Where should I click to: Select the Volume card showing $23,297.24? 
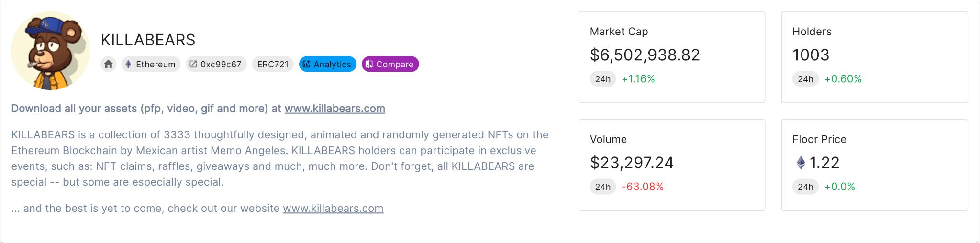(672, 165)
